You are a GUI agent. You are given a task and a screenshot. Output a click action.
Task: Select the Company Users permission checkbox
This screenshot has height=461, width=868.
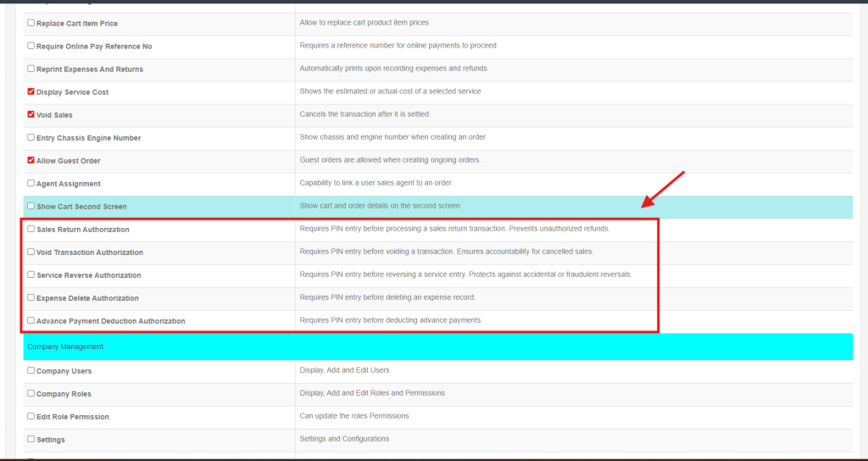pos(31,370)
